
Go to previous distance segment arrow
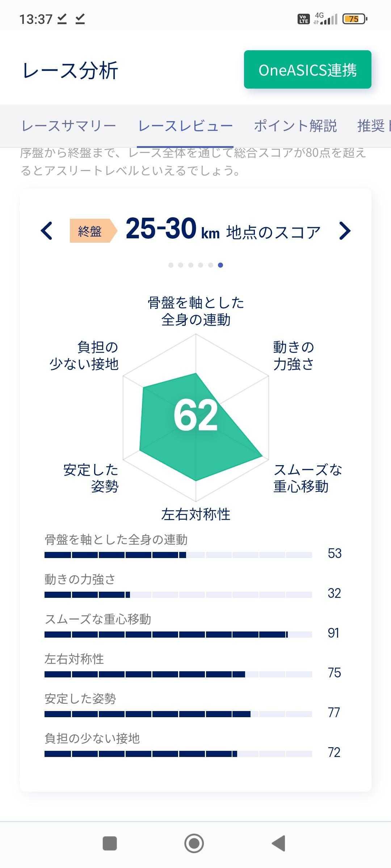click(x=47, y=231)
